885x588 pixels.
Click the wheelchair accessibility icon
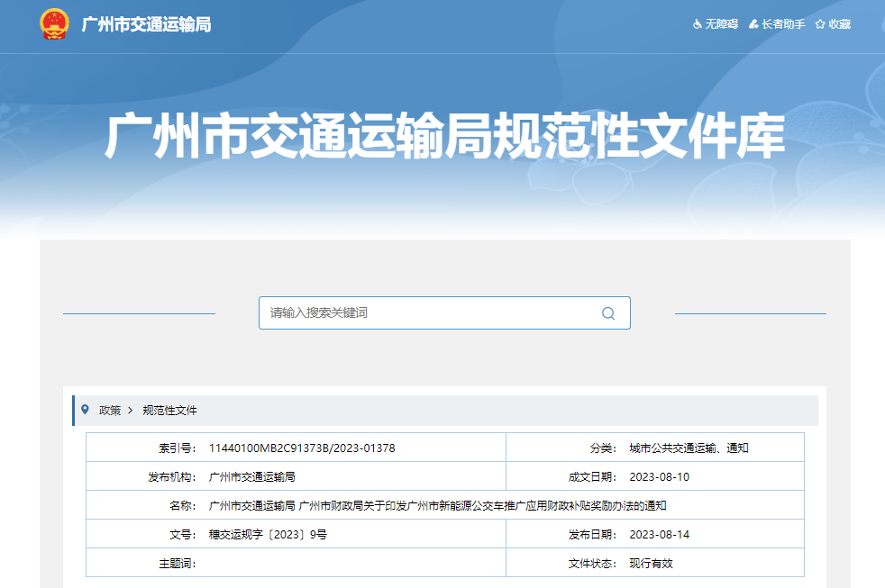(x=698, y=24)
